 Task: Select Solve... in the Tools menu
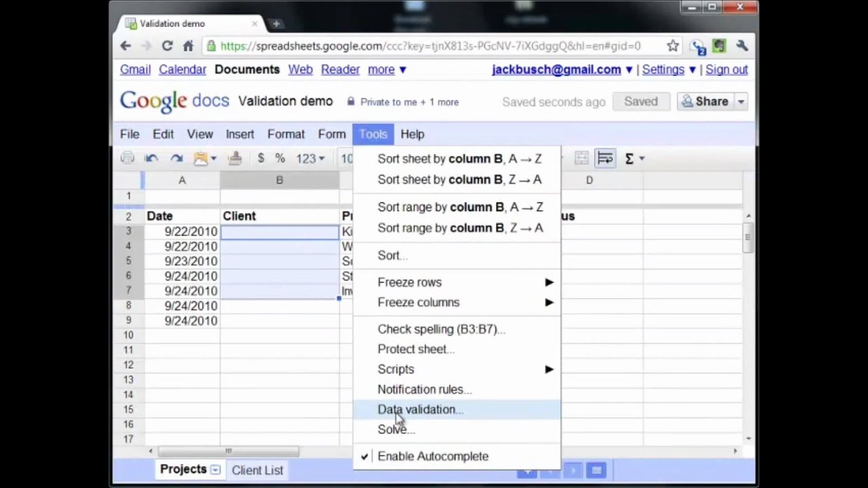click(458, 429)
